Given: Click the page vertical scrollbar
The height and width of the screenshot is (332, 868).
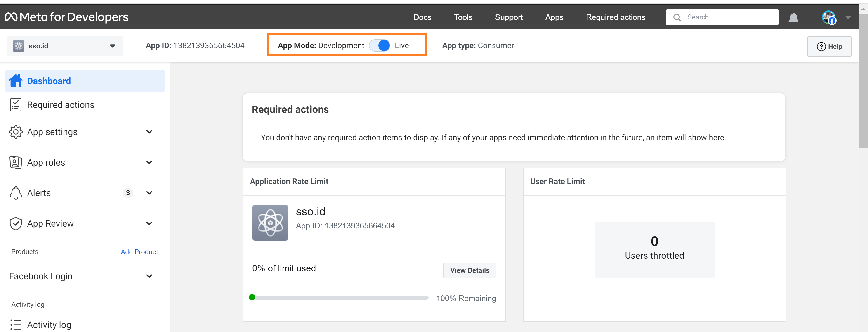Looking at the screenshot, I should coord(863,81).
